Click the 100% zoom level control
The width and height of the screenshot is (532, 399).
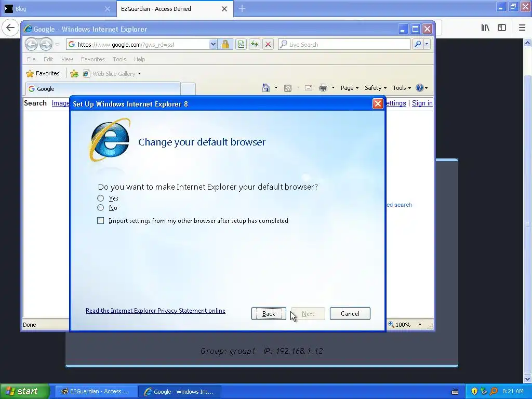400,325
